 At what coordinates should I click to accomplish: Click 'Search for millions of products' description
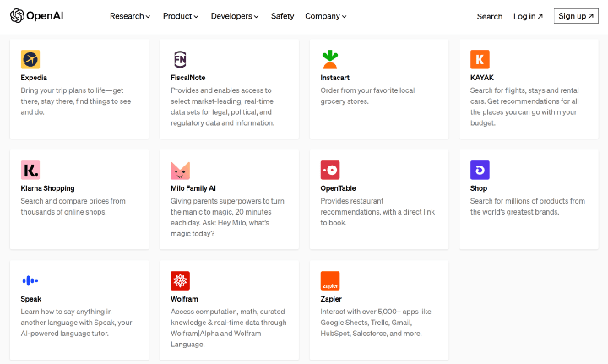coord(528,207)
